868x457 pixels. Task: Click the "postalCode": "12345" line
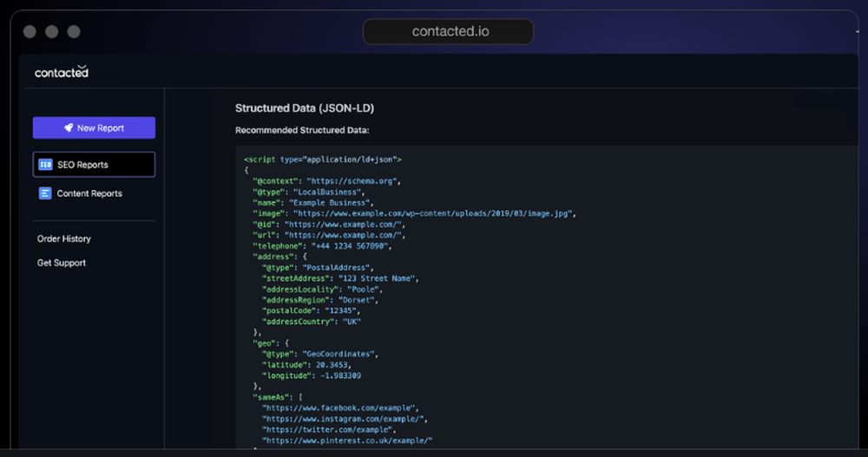point(311,310)
